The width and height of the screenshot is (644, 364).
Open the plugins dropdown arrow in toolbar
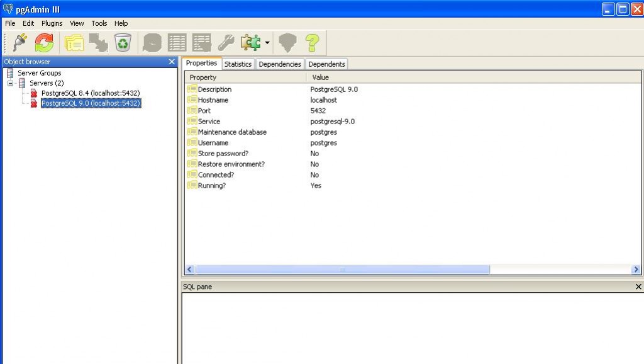267,43
